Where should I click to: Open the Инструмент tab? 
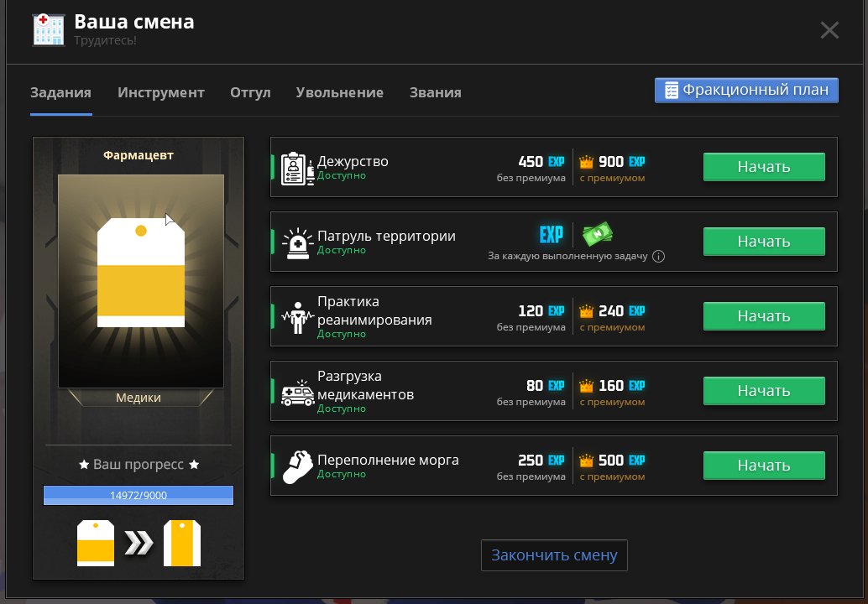point(161,92)
